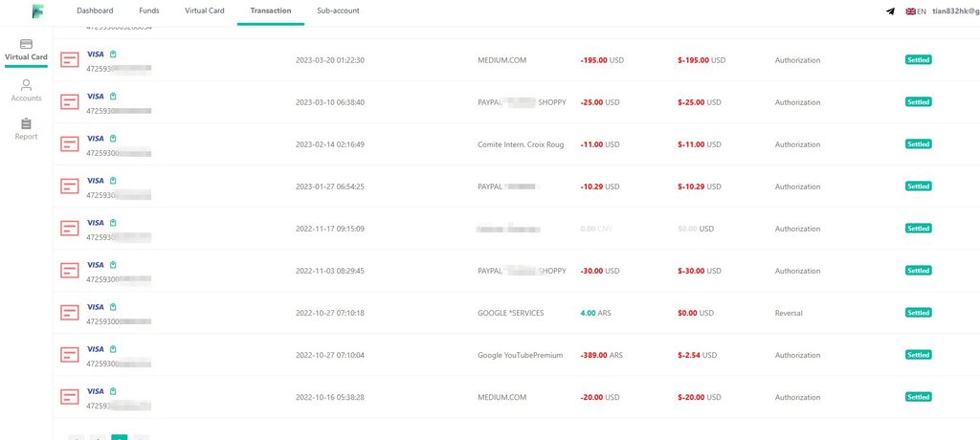Click the green copy icon in the 2022-11-03 row
This screenshot has height=440, width=980.
[113, 265]
